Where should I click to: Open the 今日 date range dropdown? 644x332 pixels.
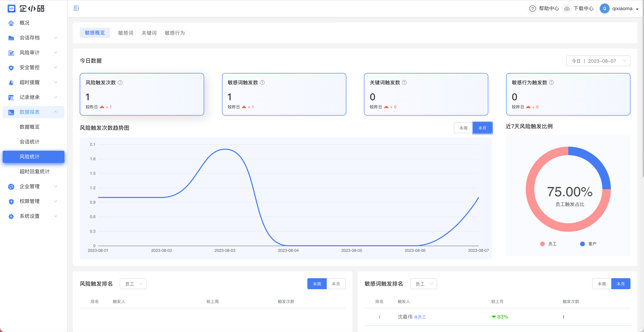point(598,61)
